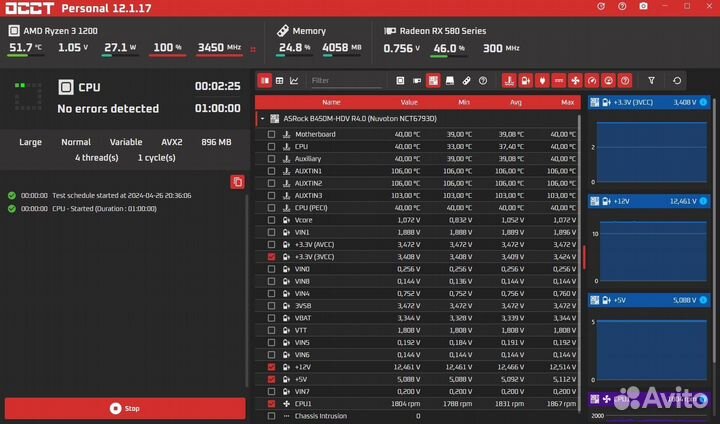Check the Motherboard temperature checkbox
This screenshot has height=424, width=720.
point(271,134)
